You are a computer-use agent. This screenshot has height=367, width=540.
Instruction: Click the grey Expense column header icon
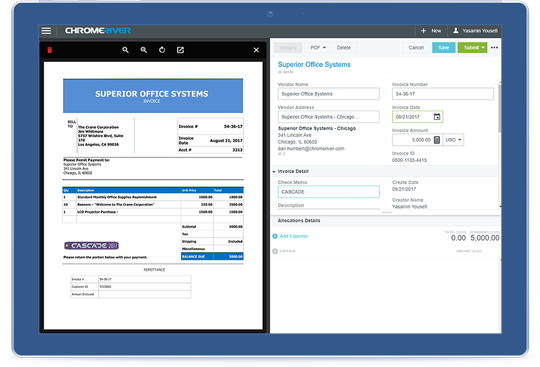coord(275,251)
